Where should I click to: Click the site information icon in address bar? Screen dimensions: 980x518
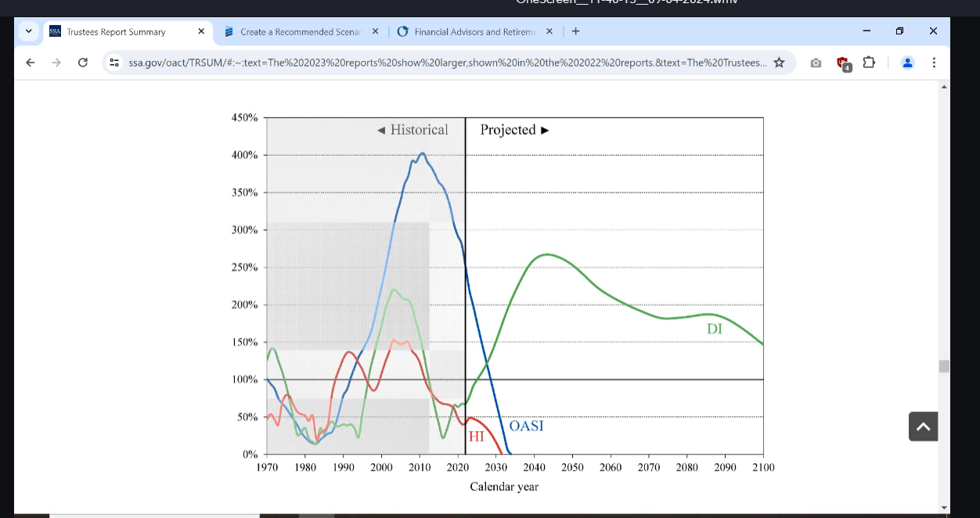pos(113,62)
